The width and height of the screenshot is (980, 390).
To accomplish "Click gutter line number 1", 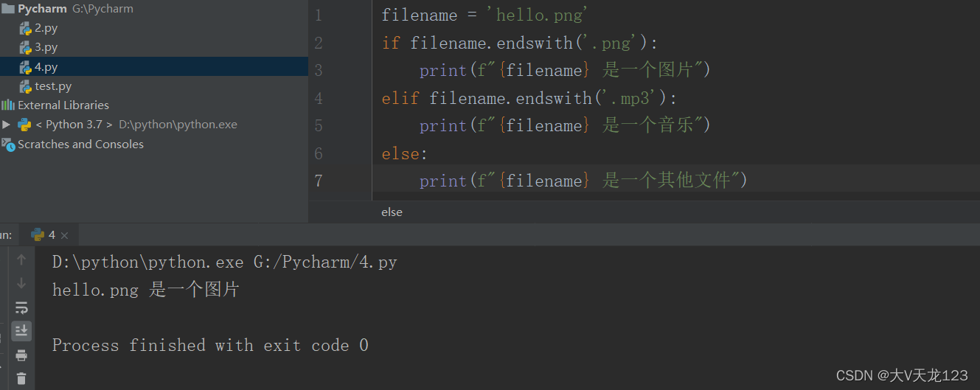I will (x=318, y=15).
